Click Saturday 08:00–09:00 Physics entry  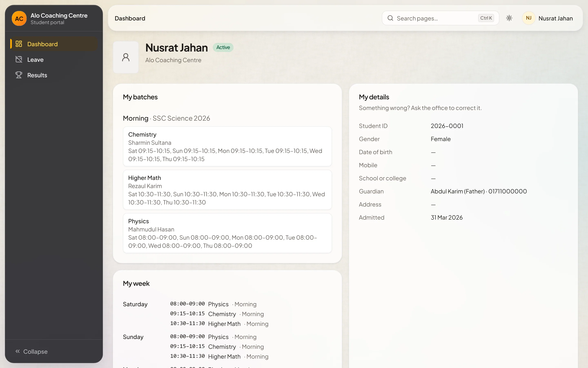[x=213, y=304]
